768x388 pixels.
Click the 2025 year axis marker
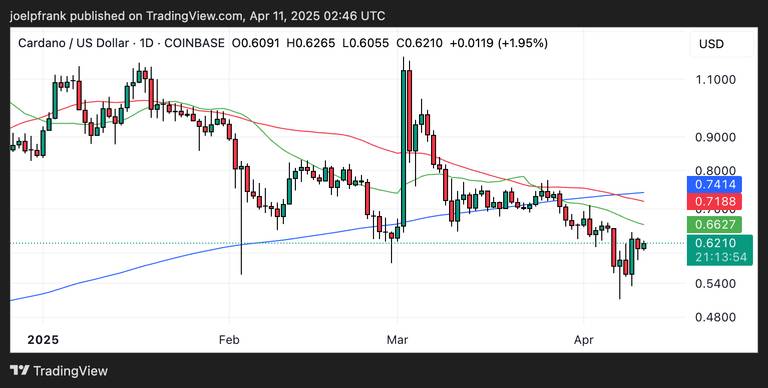(43, 340)
